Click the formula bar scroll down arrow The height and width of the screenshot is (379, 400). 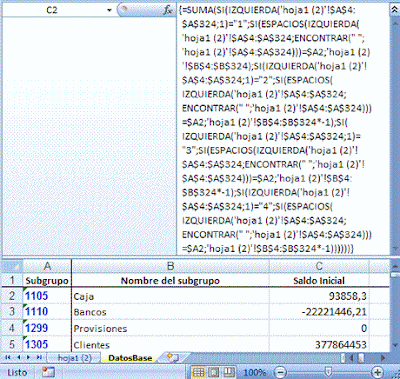(395, 249)
